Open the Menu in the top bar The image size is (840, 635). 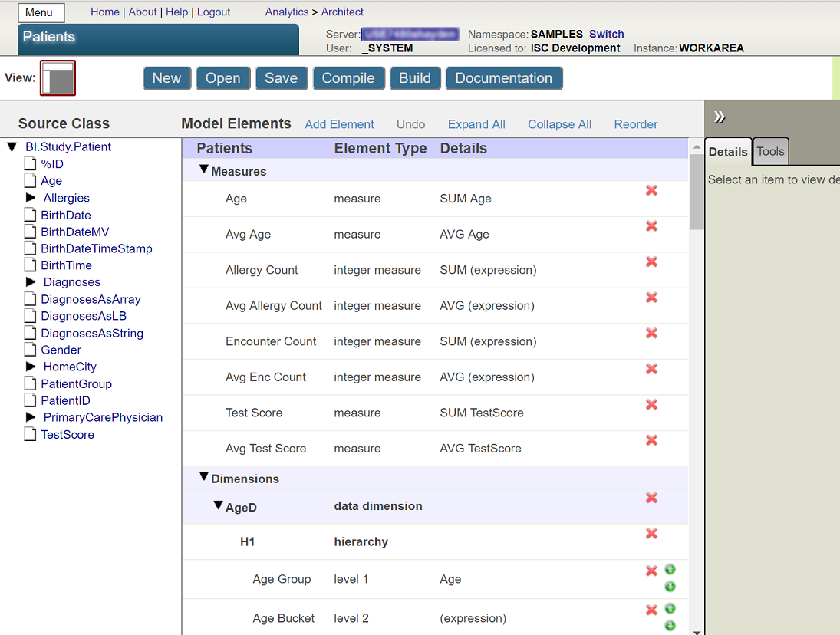[41, 12]
